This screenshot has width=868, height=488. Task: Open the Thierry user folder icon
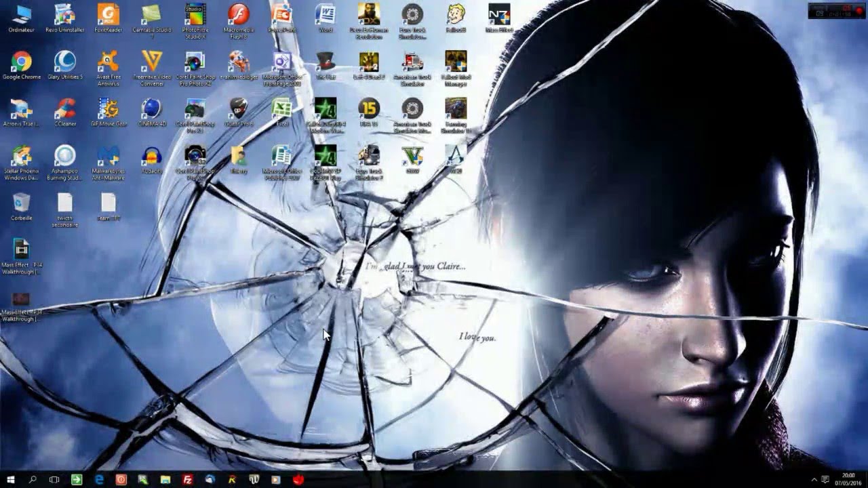[x=239, y=160]
